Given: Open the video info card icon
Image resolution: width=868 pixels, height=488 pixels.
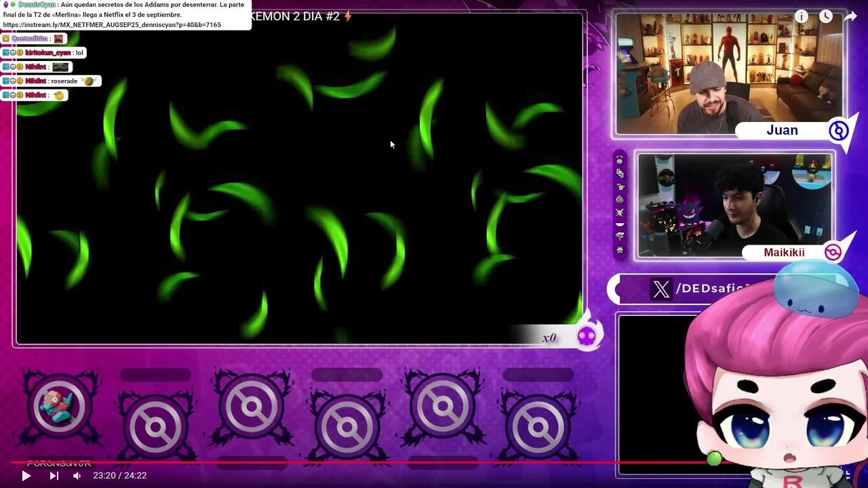Looking at the screenshot, I should coord(802,16).
